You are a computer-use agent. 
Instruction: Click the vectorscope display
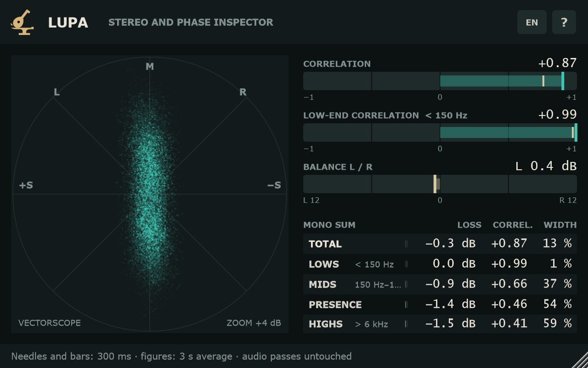coord(150,194)
